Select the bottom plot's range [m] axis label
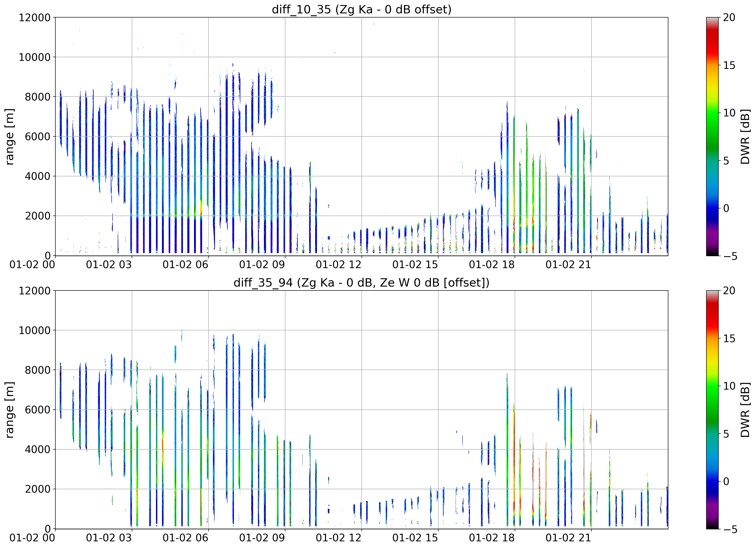Image resolution: width=756 pixels, height=548 pixels. (x=9, y=409)
